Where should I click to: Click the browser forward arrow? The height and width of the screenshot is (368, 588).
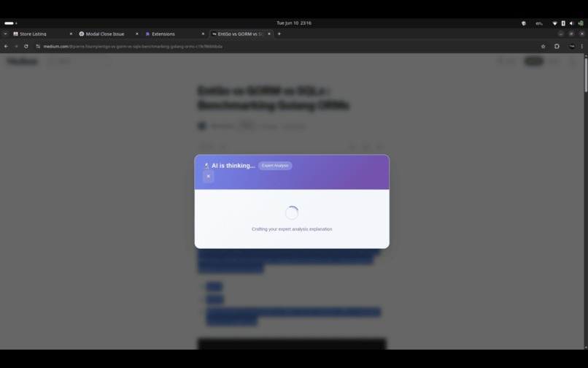click(16, 46)
